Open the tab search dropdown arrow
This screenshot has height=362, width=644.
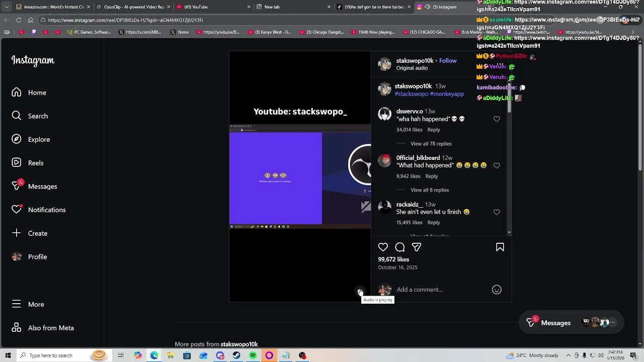(7, 7)
